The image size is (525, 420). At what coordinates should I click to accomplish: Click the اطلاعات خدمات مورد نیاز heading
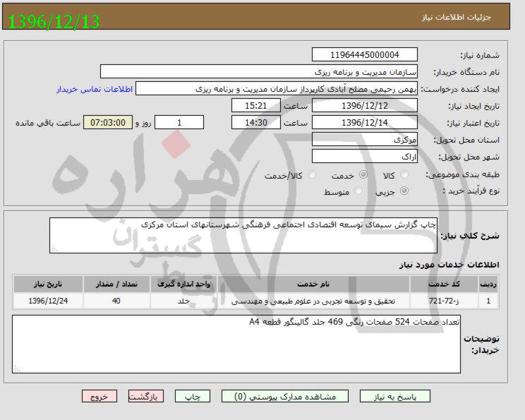tap(449, 265)
